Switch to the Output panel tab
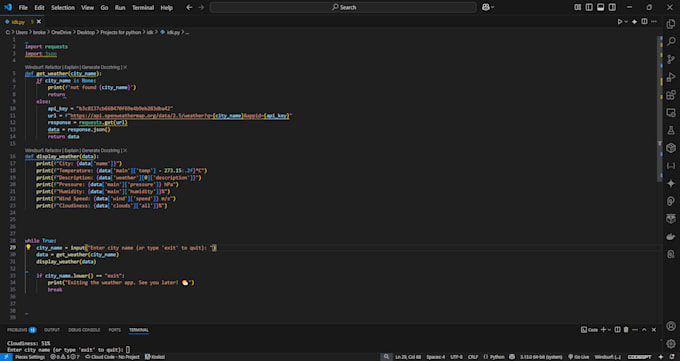The height and width of the screenshot is (361, 680). (x=52, y=330)
